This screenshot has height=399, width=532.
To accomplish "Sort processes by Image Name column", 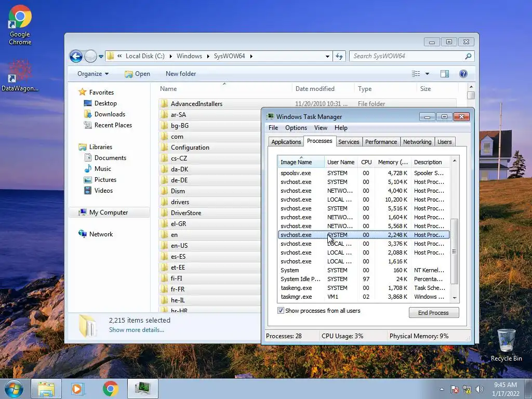I will pos(301,162).
